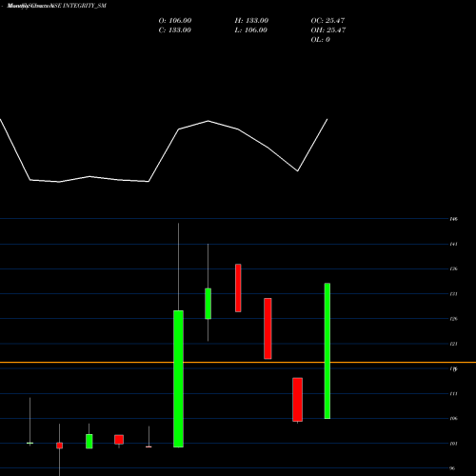Click the INTEGRITY_SM chart title

click(x=56, y=6)
